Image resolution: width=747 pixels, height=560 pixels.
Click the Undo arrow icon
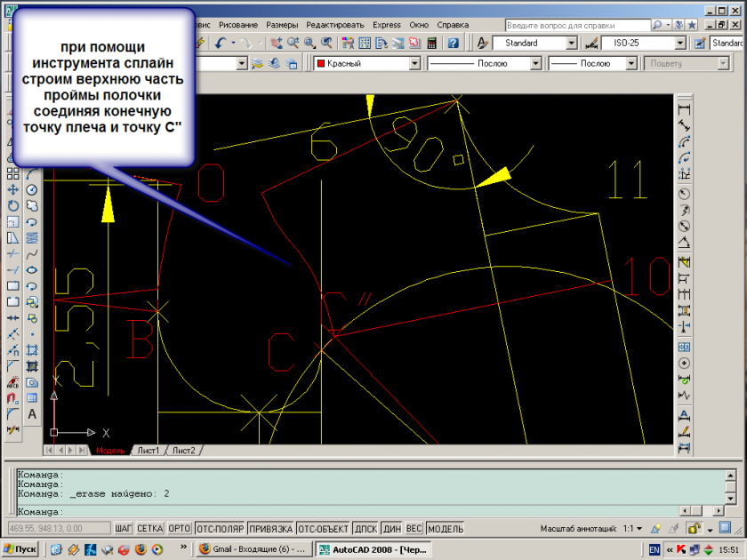(220, 43)
